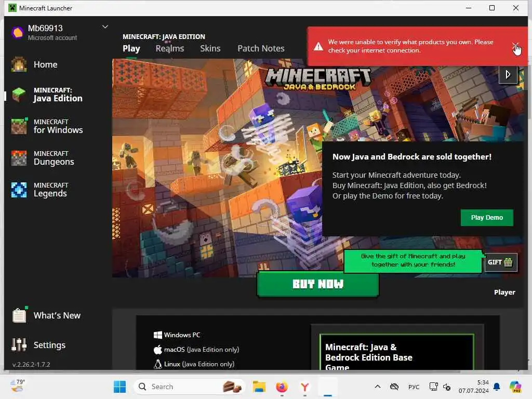
Task: Switch the РУС input language
Action: (414, 387)
